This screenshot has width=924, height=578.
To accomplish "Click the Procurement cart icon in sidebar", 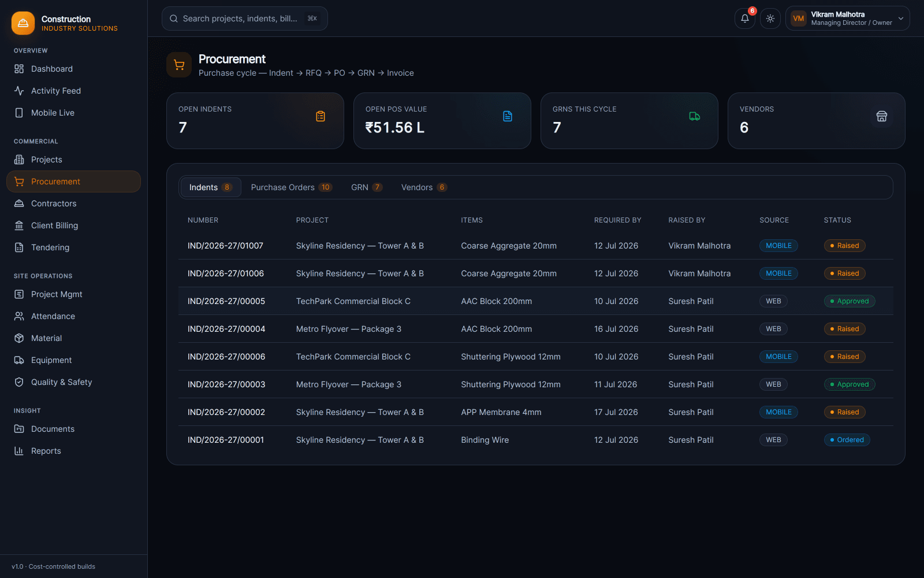I will (x=19, y=181).
